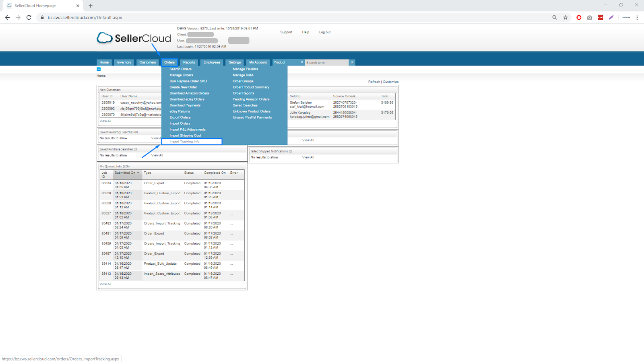View site info via the padlock icon
Image resolution: width=644 pixels, height=362 pixels.
click(x=42, y=17)
